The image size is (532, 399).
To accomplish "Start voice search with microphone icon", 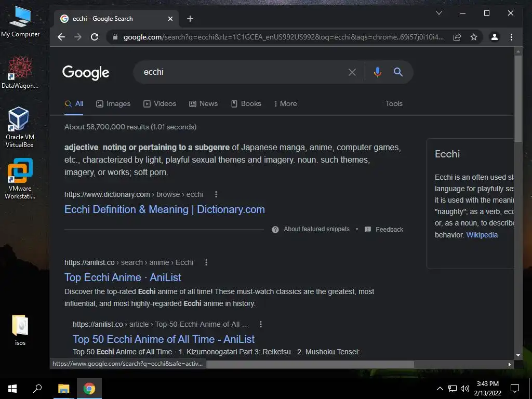I will (377, 72).
